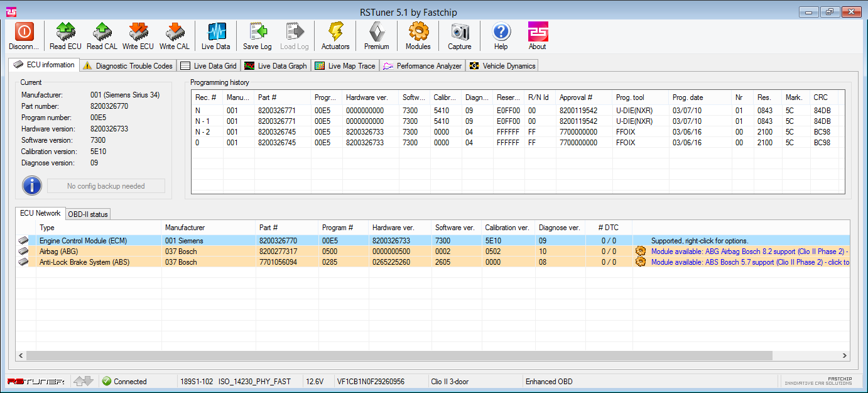Click the Write CAL icon
This screenshot has width=868, height=393.
(x=174, y=36)
